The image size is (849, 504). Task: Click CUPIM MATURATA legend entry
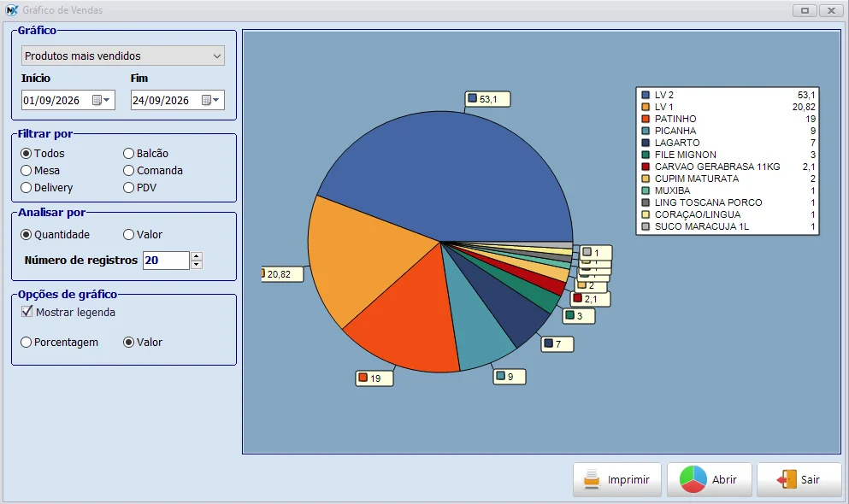(697, 179)
